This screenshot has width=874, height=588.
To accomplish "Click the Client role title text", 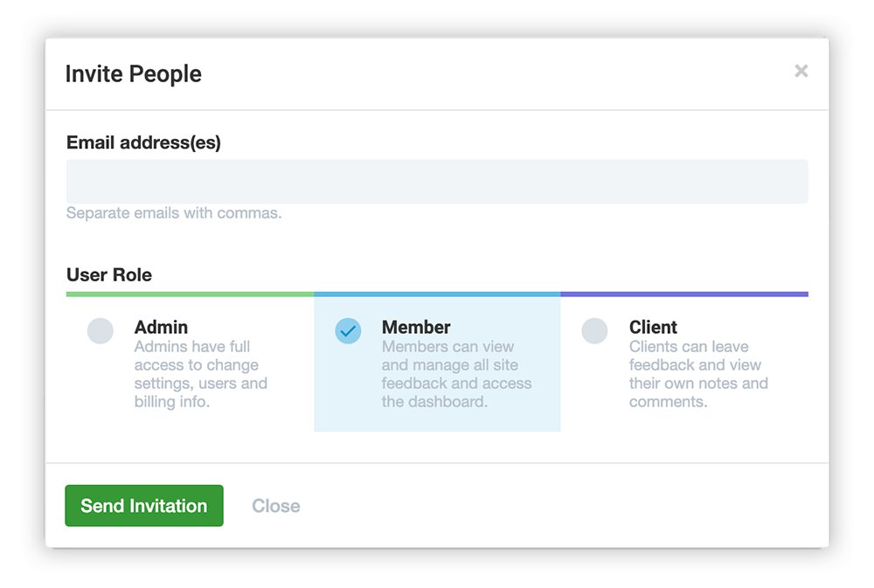I will (x=653, y=328).
